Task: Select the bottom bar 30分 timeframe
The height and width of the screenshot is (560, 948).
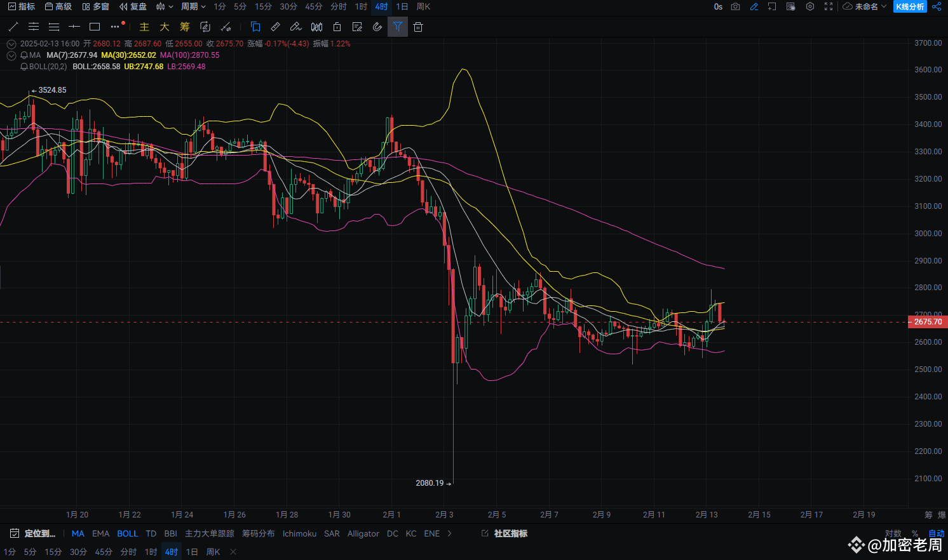Action: 78,552
